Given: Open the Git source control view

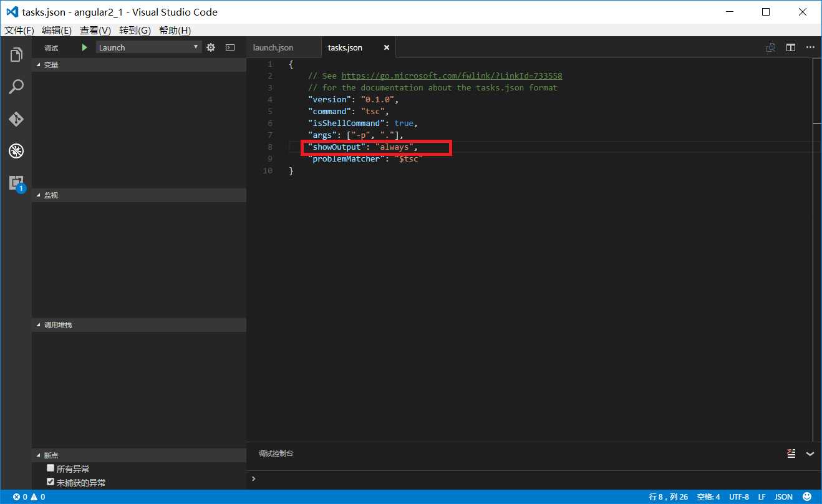Looking at the screenshot, I should [16, 119].
